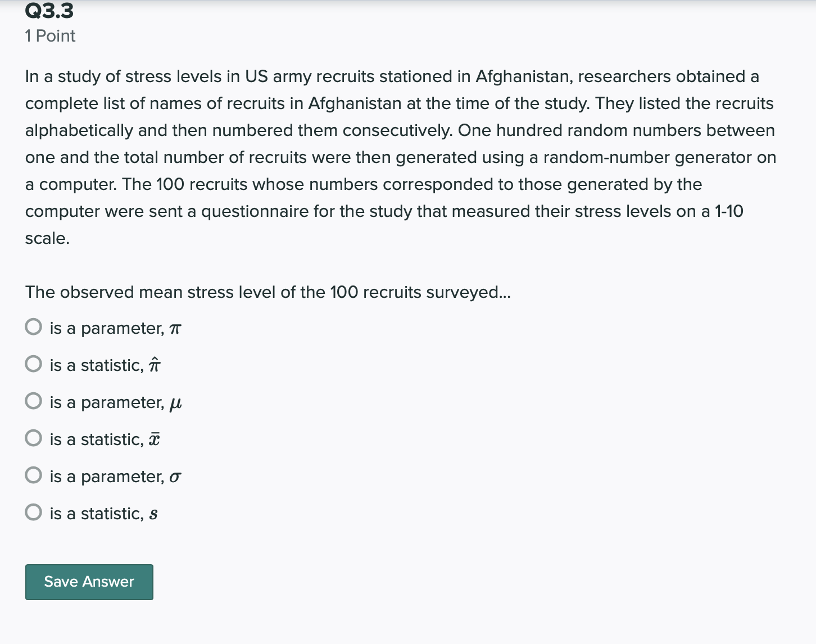Click the "1 Point" label
816x644 pixels.
coord(50,36)
